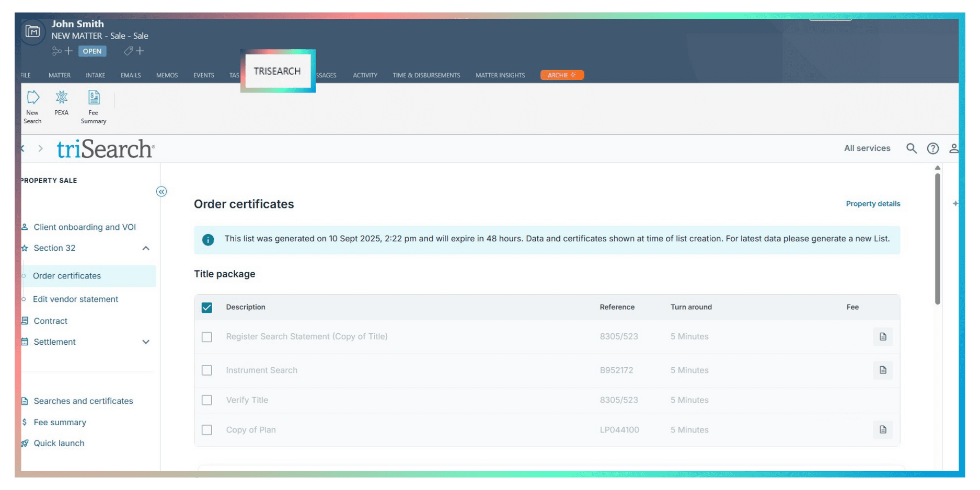Click the Property details link
This screenshot has width=980, height=490.
pyautogui.click(x=872, y=204)
